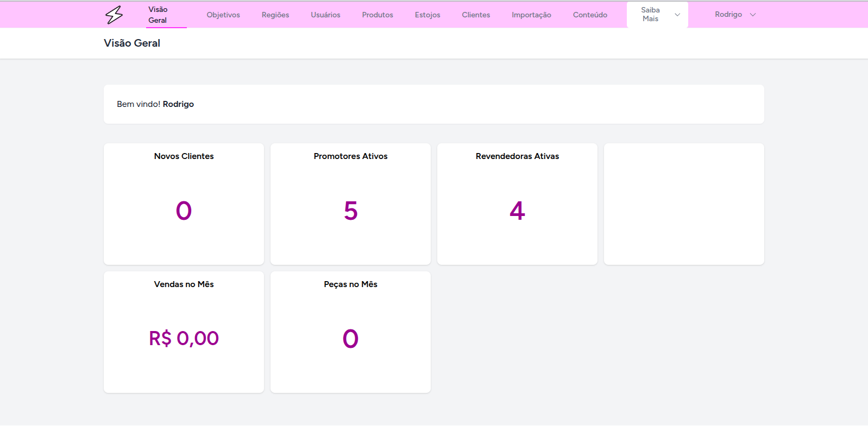Select the Vendas no Mês card title
868x426 pixels.
click(184, 284)
